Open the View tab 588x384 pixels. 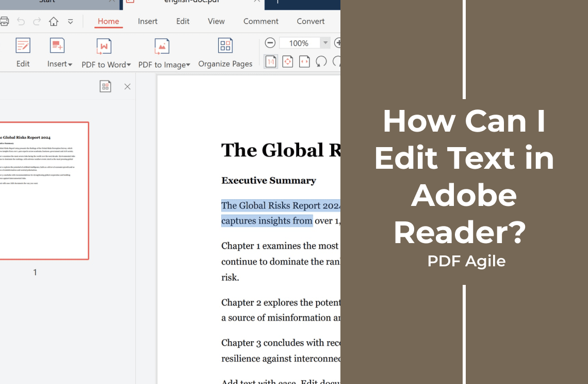tap(217, 21)
